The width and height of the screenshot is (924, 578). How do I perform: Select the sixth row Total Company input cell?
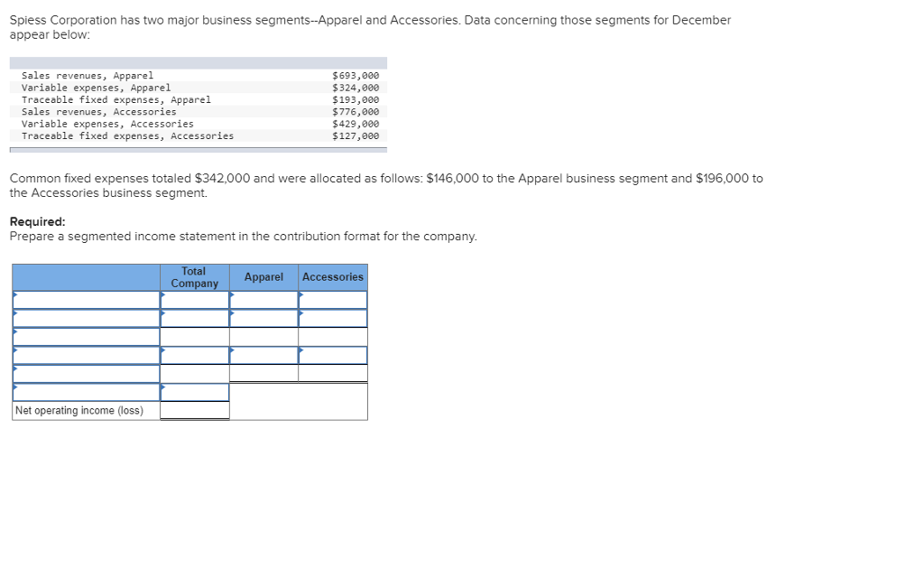click(195, 392)
